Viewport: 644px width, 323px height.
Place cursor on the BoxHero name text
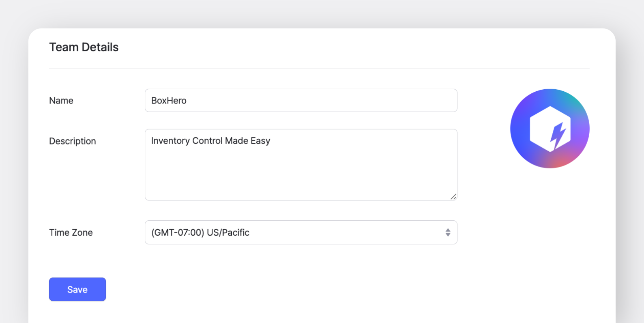(x=169, y=101)
